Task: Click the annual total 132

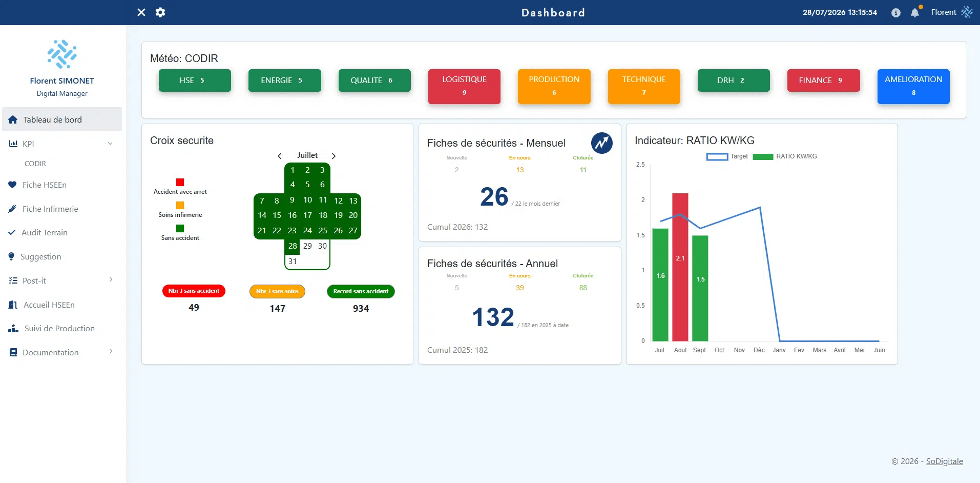Action: (x=493, y=317)
